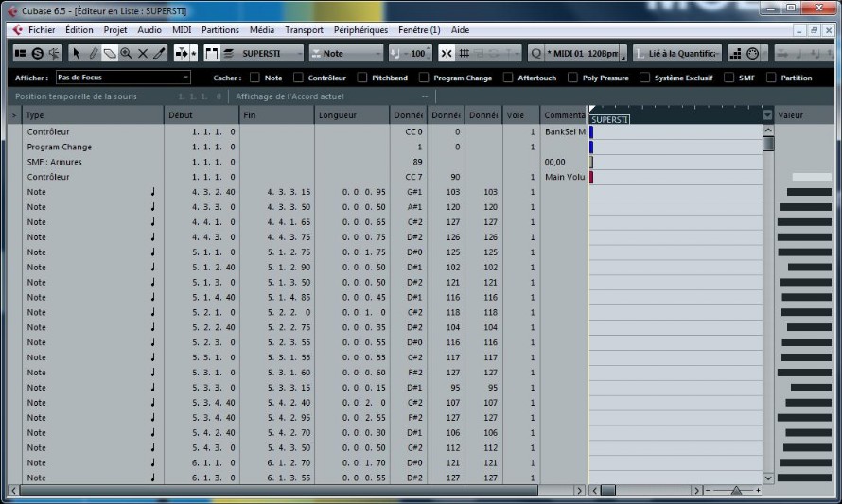Check the Pitchbend hide checkbox
This screenshot has width=842, height=504.
[362, 78]
